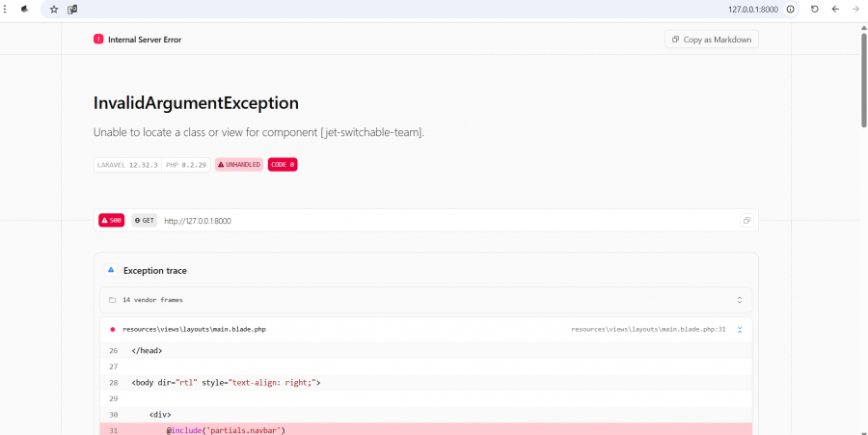
Task: Click the browser reload icon
Action: [814, 9]
